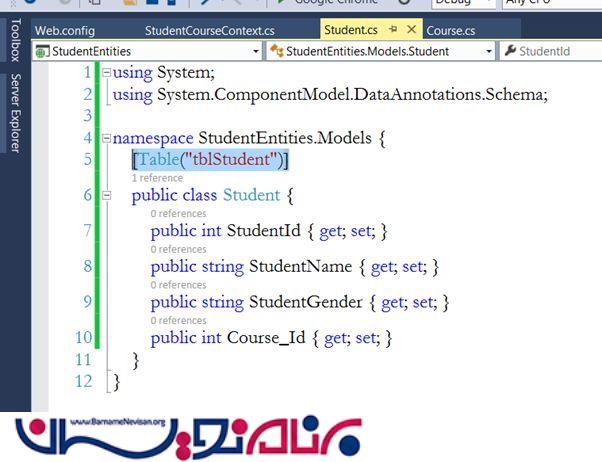
Task: Select the Student.cs tab
Action: coord(351,30)
